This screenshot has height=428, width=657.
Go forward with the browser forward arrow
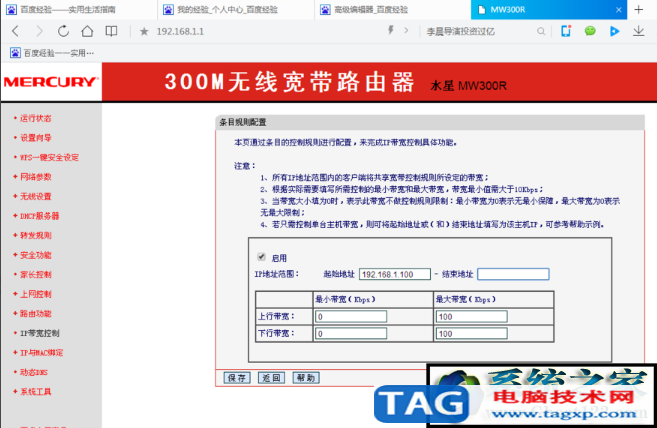click(39, 31)
